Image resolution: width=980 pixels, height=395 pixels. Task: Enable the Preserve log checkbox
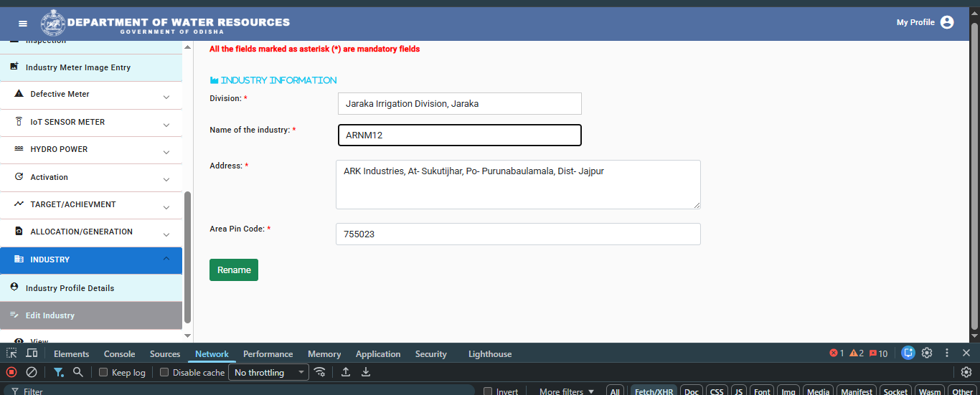click(x=103, y=372)
